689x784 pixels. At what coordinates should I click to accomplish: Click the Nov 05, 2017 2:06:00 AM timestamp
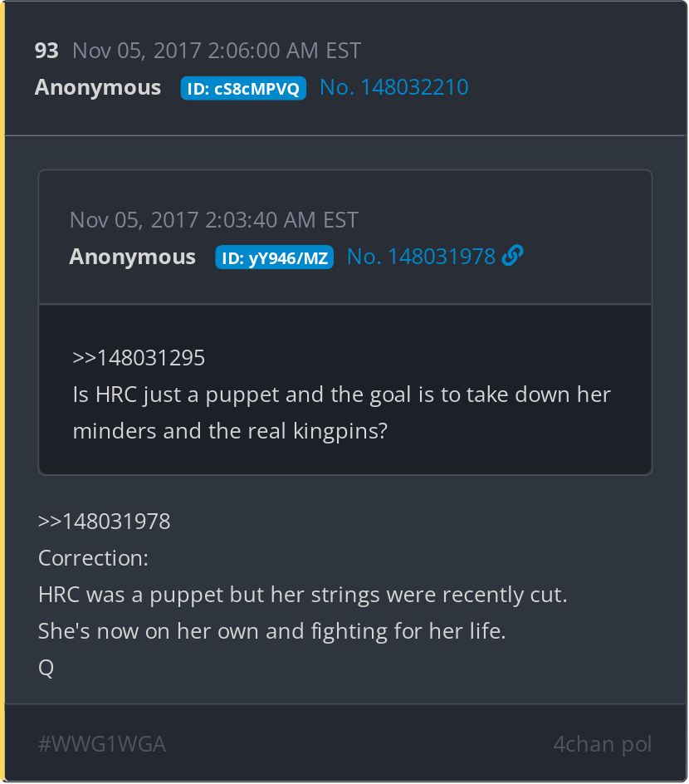(217, 51)
